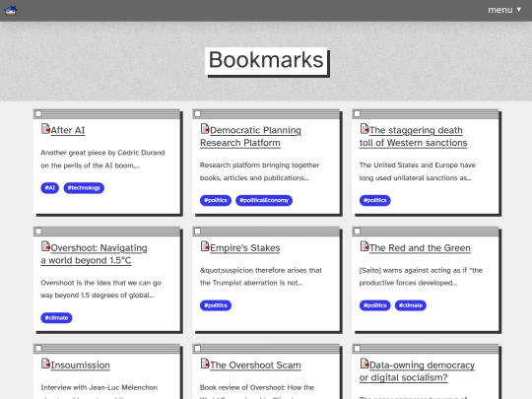532x399 pixels.
Task: Click the document icon beside Overshoot: Navigating
Action: pyautogui.click(x=45, y=246)
